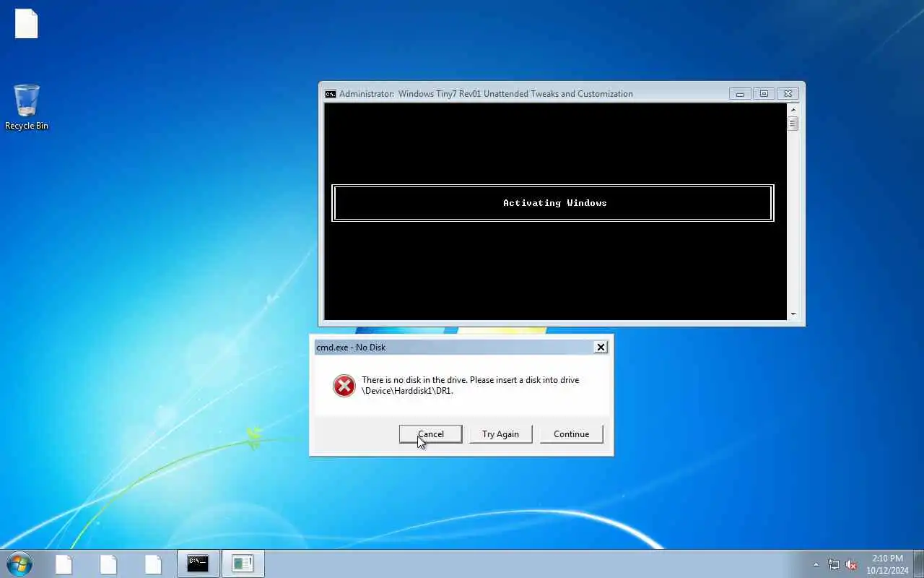Open the network tray icon
Viewport: 924px width, 578px height.
pyautogui.click(x=834, y=564)
